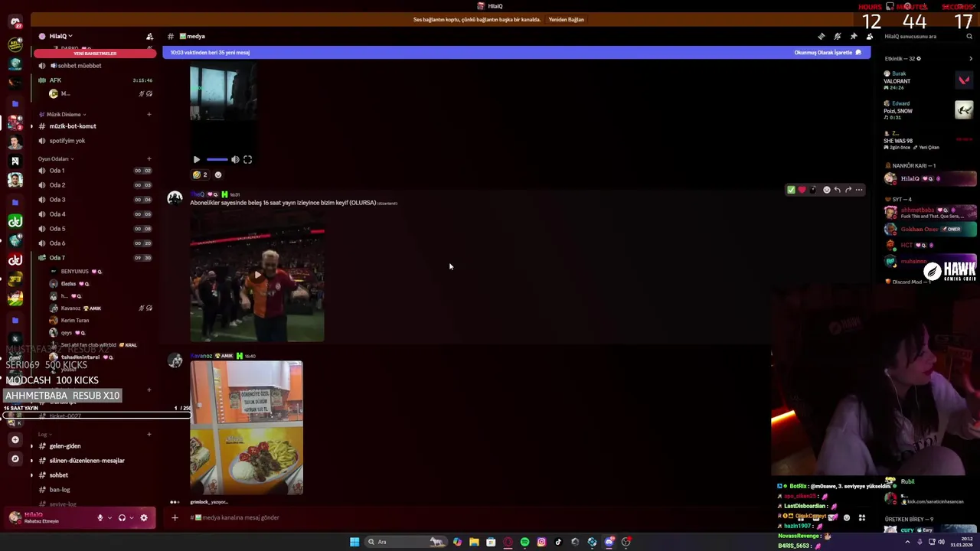Screen dimensions: 980x551
Task: Open Spotify from the taskbar
Action: click(524, 542)
